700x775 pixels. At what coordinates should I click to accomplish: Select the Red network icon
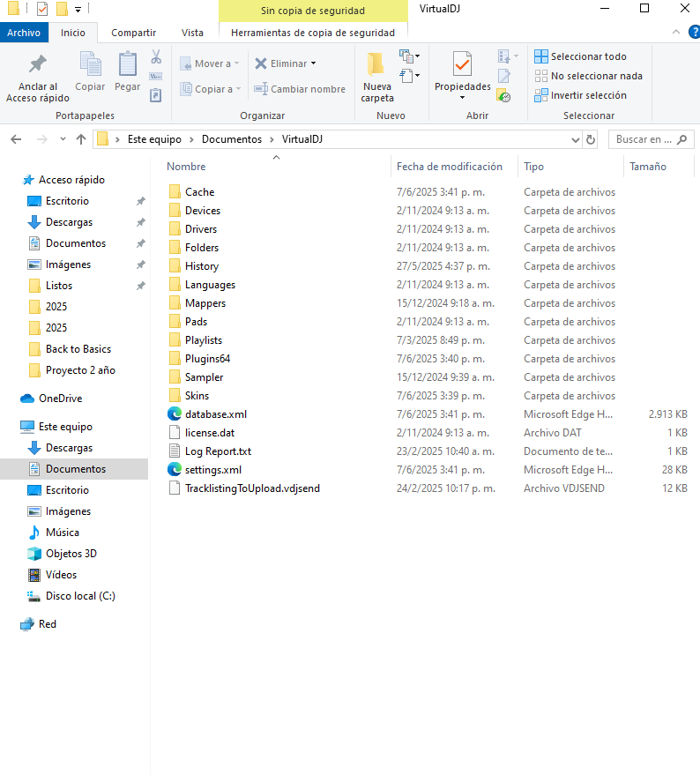coord(27,624)
